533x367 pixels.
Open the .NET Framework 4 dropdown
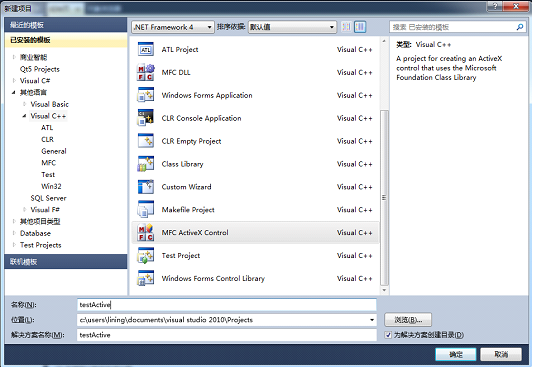(173, 27)
